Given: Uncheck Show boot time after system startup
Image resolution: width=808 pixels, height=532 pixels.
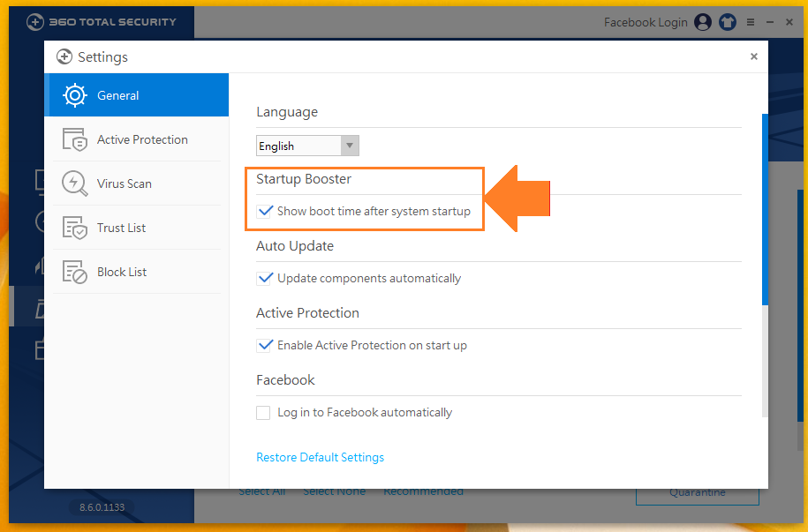Looking at the screenshot, I should pos(264,211).
